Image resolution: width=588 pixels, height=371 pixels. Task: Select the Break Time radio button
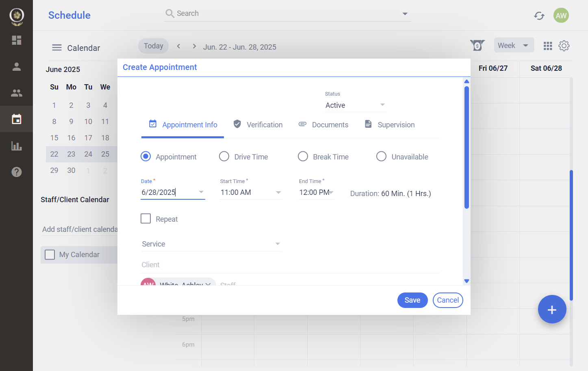click(303, 157)
